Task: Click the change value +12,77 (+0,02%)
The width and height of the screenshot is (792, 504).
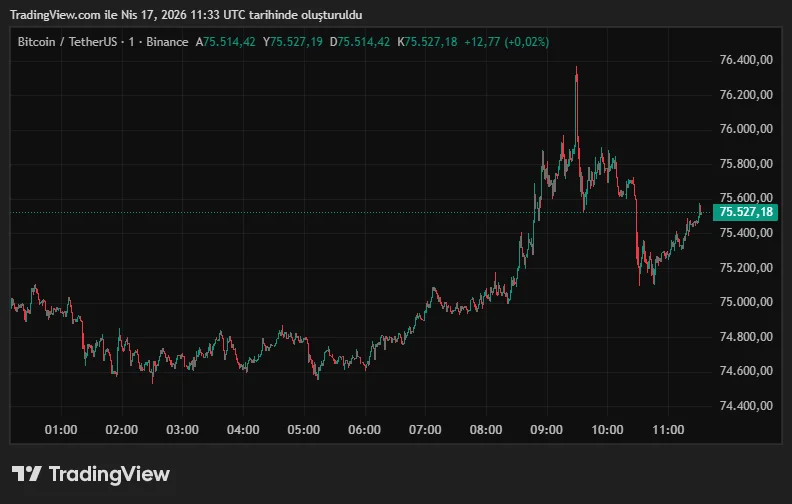Action: tap(507, 42)
